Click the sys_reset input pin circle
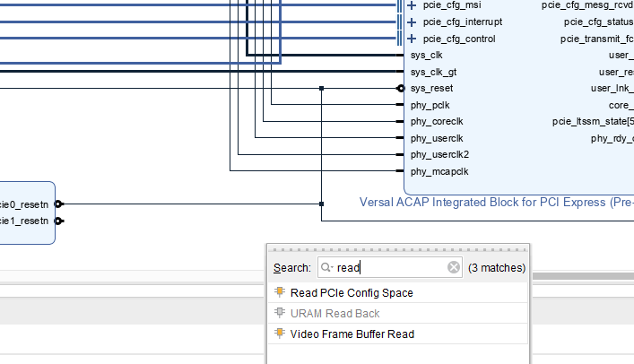 tap(400, 89)
